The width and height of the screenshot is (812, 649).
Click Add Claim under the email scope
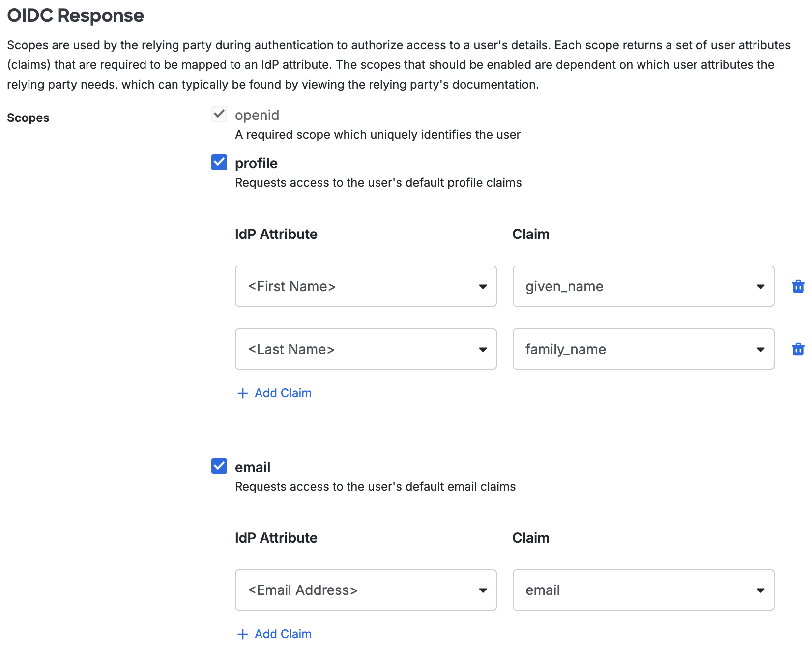tap(282, 634)
